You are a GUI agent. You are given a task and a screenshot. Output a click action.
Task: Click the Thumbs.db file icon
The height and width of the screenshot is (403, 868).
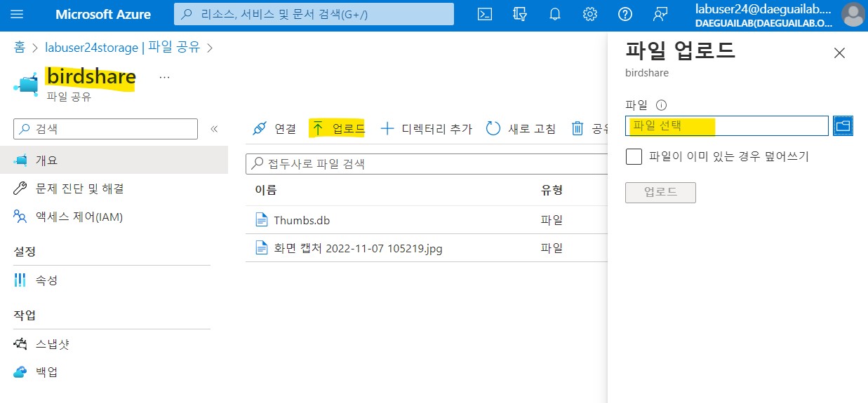coord(262,220)
